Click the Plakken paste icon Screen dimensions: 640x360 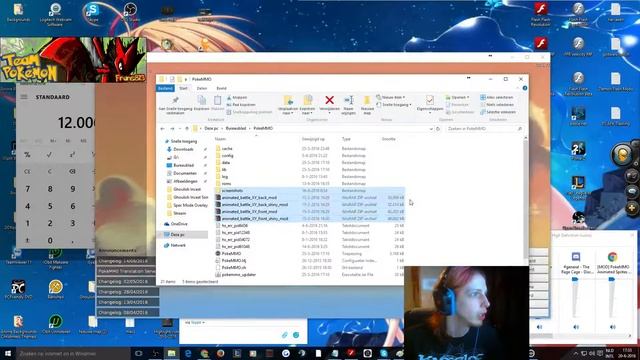coord(218,100)
